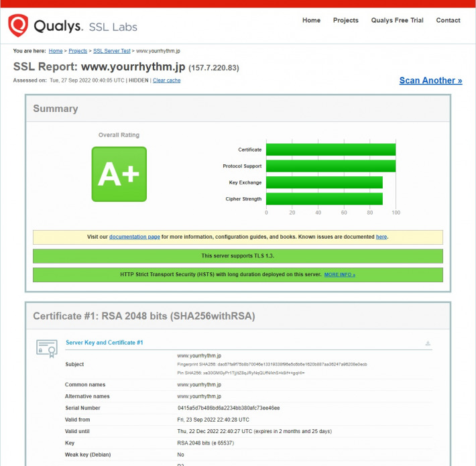This screenshot has width=476, height=466.
Task: Go to Qualys Free Trial page
Action: pyautogui.click(x=397, y=20)
